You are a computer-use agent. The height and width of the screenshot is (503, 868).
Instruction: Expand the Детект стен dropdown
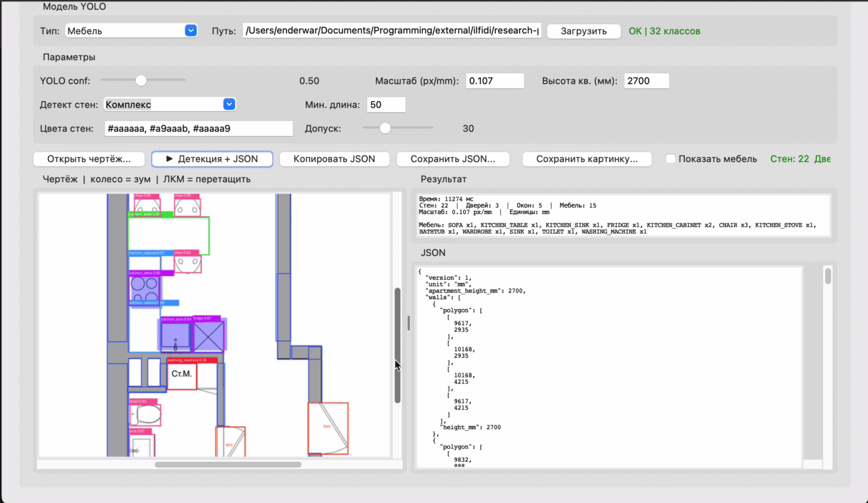tap(170, 105)
